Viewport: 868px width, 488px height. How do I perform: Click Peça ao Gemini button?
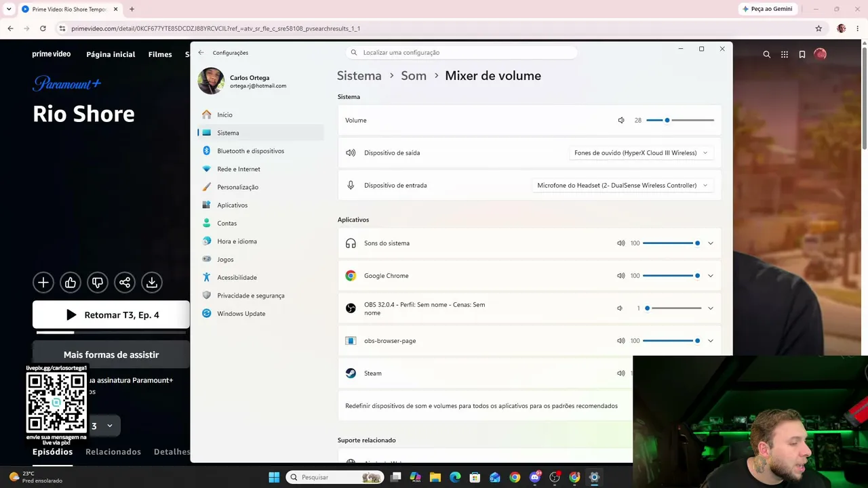768,9
